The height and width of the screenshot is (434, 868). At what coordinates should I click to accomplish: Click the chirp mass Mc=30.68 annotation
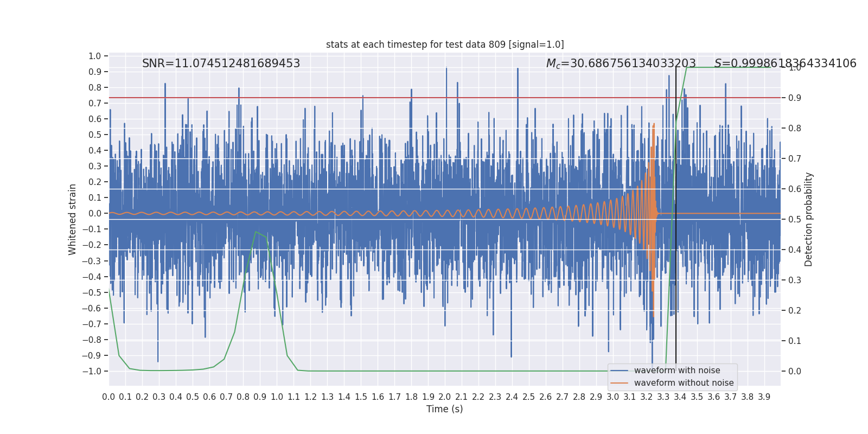(x=621, y=63)
